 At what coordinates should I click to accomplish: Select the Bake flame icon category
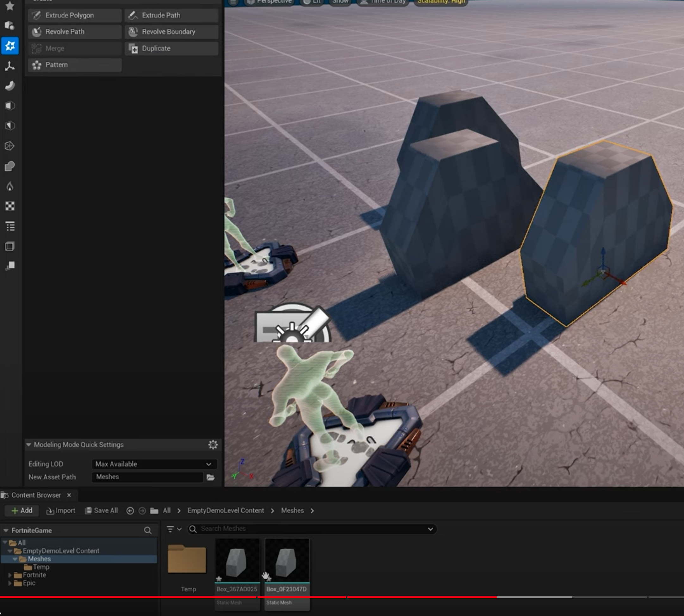[10, 186]
